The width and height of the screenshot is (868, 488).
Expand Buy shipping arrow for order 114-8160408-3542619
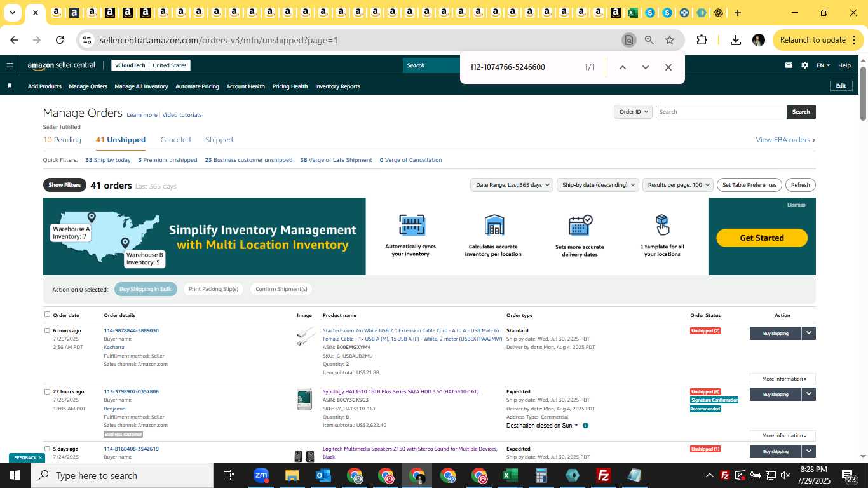[x=808, y=451]
